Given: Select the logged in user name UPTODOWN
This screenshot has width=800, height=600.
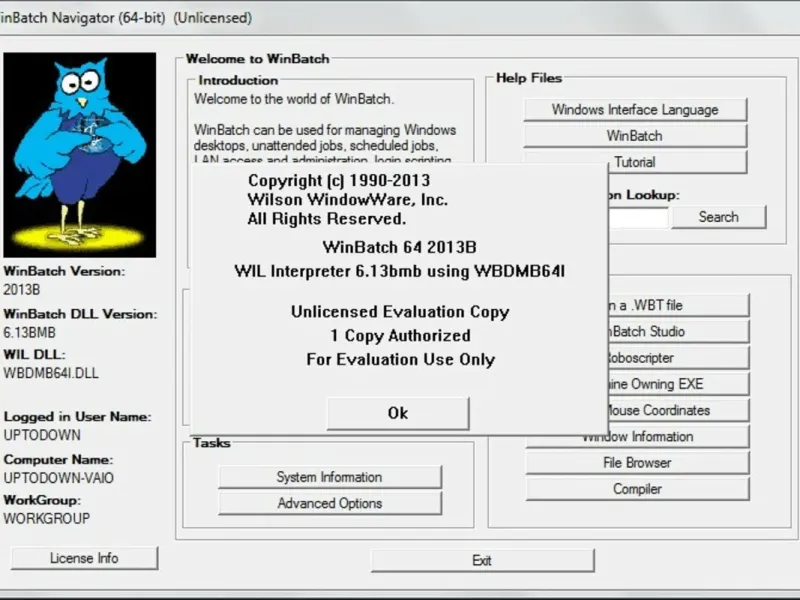Looking at the screenshot, I should [42, 435].
